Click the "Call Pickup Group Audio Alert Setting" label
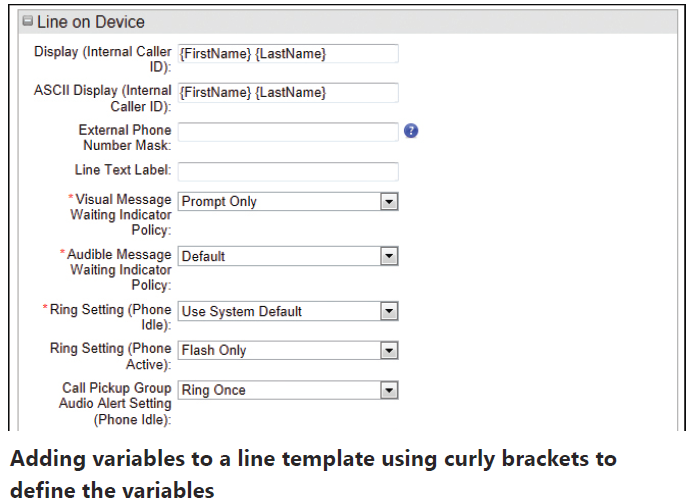687x504 pixels. (x=116, y=403)
